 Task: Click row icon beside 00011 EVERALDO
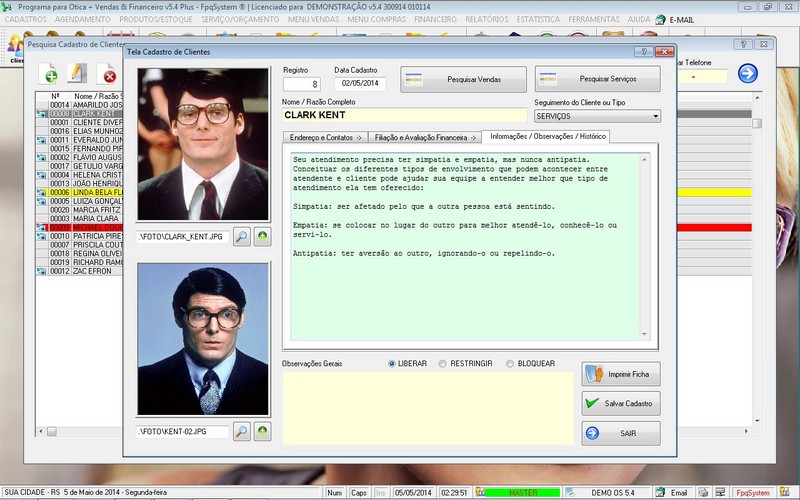pos(41,140)
